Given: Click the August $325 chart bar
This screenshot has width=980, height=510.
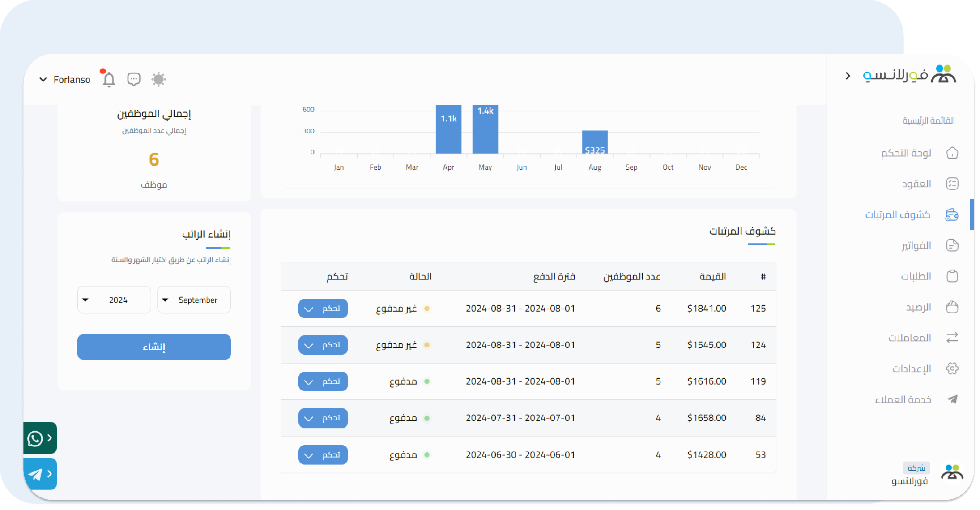Looking at the screenshot, I should (595, 142).
